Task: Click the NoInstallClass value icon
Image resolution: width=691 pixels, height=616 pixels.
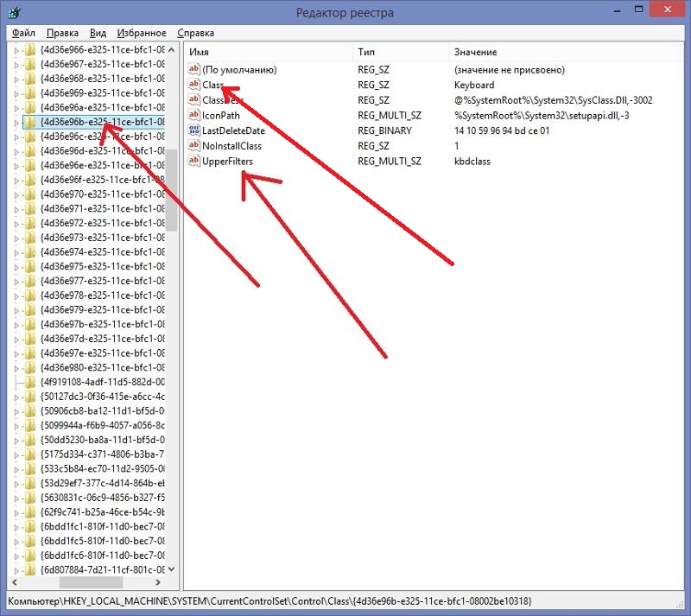Action: pyautogui.click(x=194, y=145)
